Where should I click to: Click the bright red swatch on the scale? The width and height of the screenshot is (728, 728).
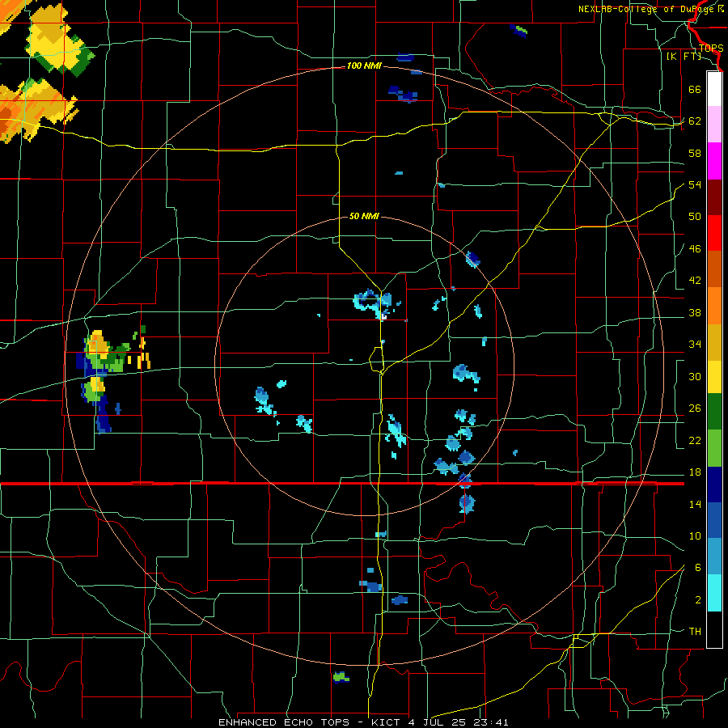coord(714,233)
